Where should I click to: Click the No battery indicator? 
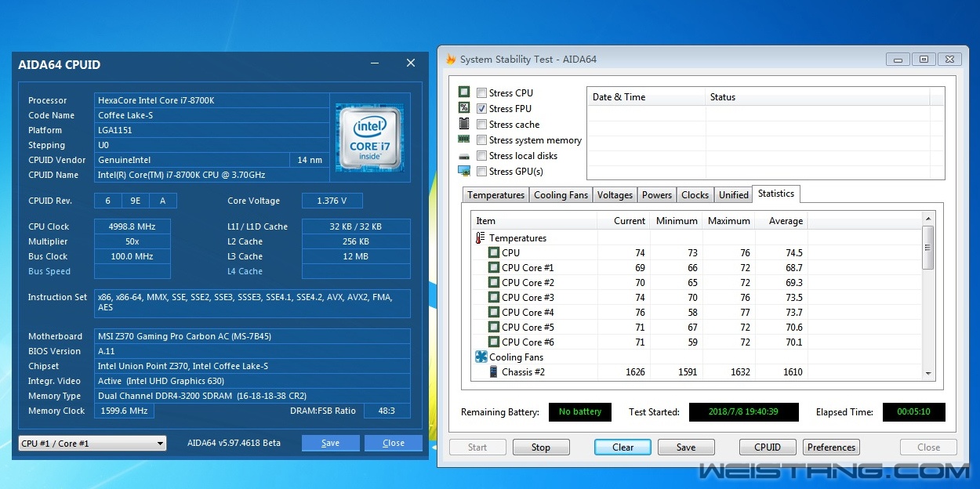(580, 411)
